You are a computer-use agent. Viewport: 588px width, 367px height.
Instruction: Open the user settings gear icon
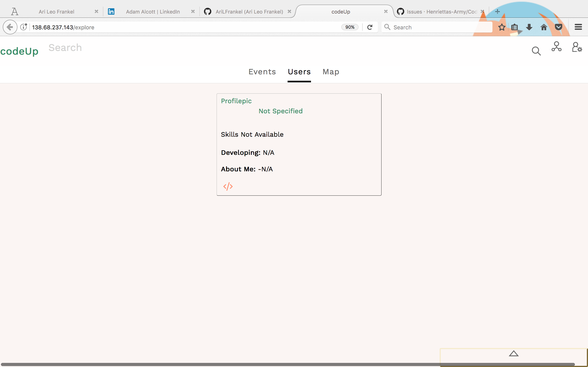click(577, 47)
